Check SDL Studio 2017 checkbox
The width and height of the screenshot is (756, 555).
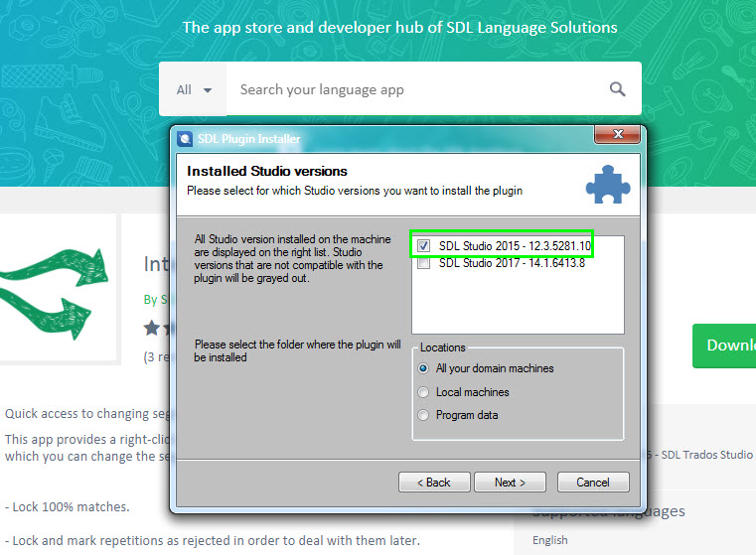pos(424,263)
